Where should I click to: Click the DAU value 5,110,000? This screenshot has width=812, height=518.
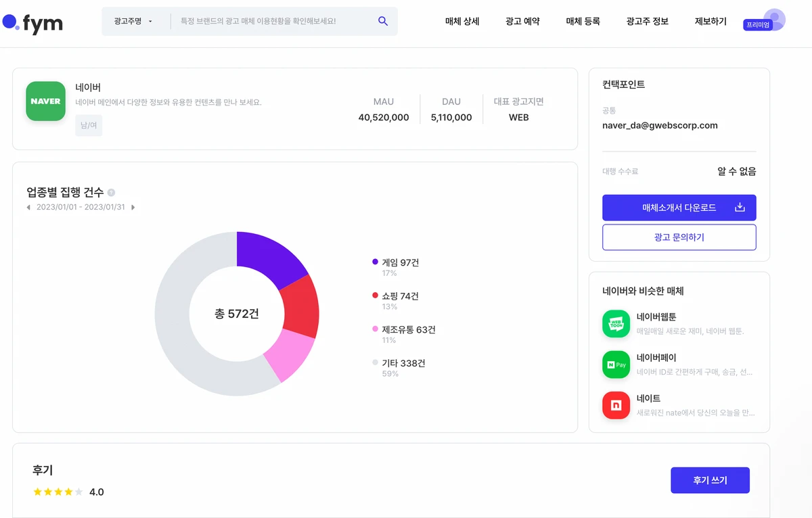coord(451,118)
